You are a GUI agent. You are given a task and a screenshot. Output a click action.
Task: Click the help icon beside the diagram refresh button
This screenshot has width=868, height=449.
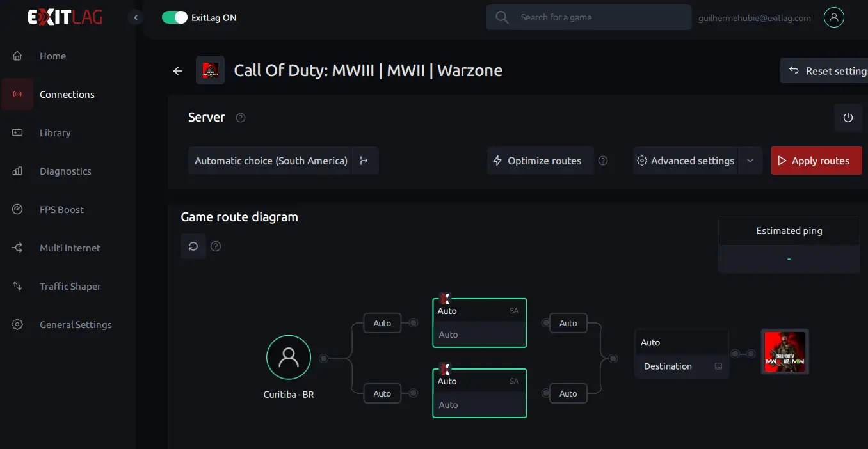tap(216, 246)
